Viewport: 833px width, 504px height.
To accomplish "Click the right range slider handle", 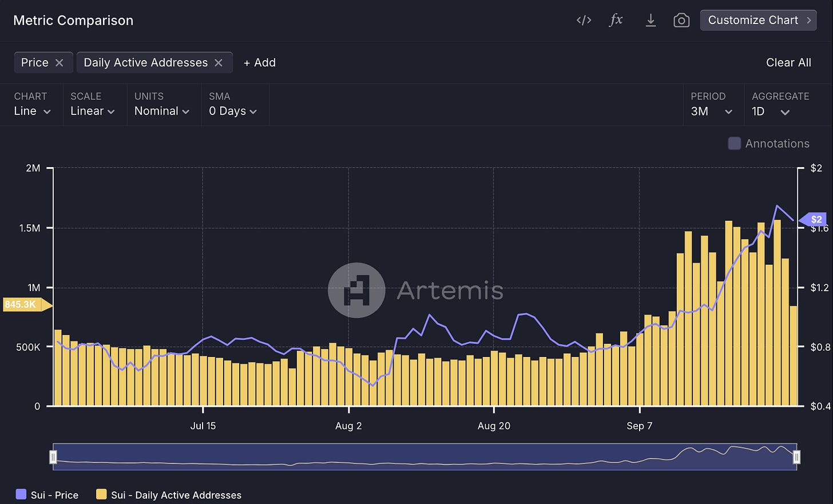I will click(796, 457).
